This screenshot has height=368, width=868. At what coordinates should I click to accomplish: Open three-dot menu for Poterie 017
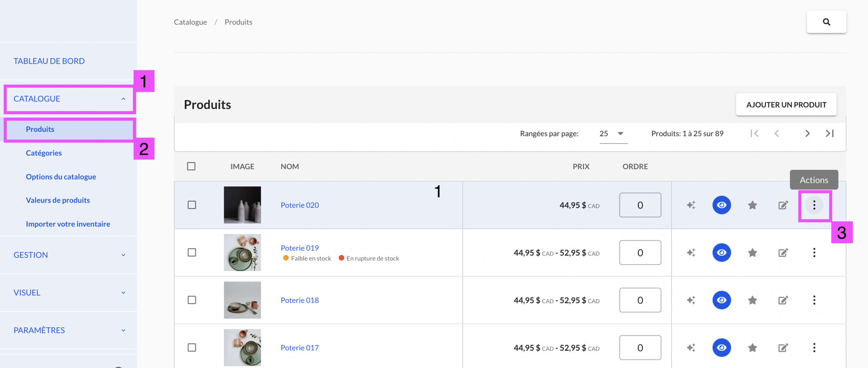point(814,348)
